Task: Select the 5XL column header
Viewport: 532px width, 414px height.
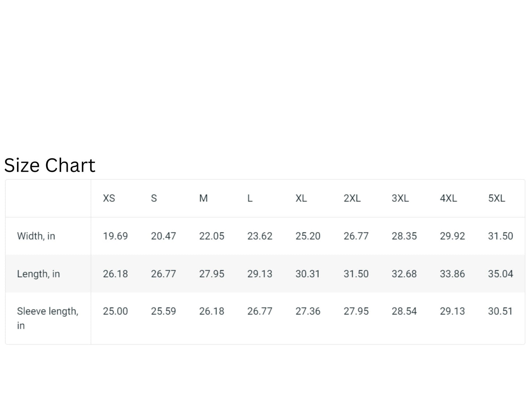Action: pos(496,199)
